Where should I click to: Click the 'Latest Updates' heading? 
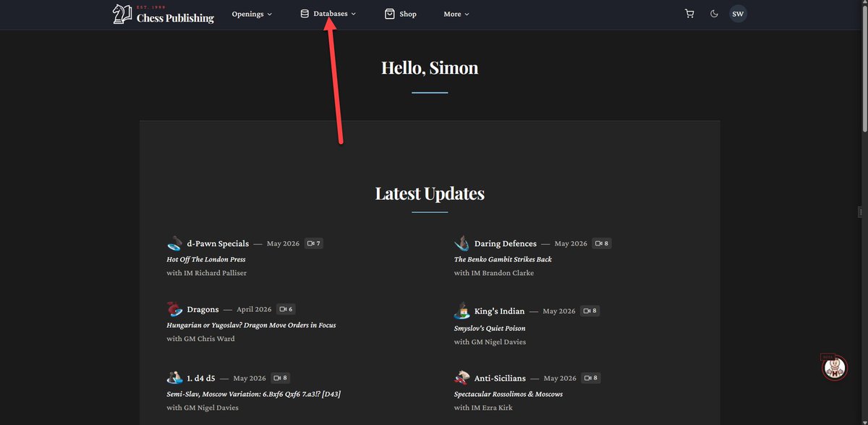coord(430,193)
